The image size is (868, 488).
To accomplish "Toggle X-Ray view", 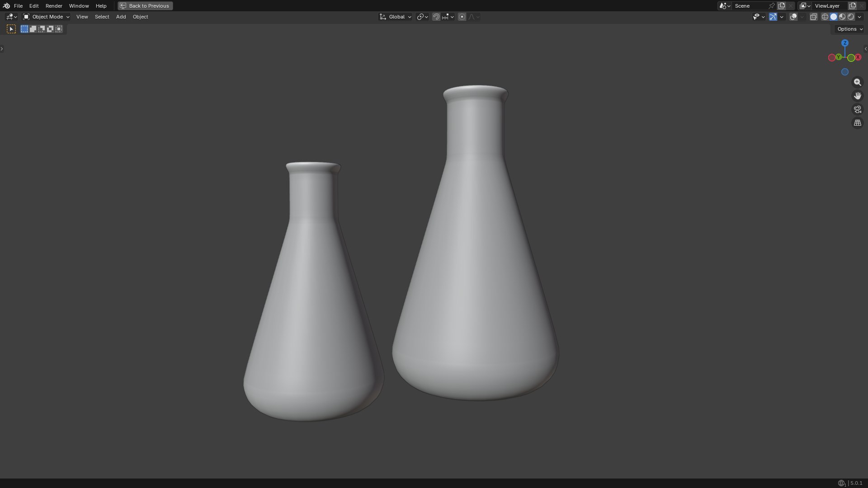I will point(814,17).
